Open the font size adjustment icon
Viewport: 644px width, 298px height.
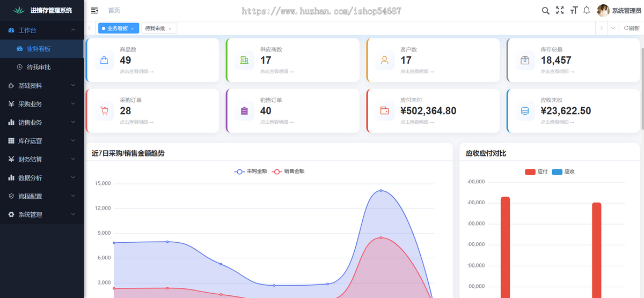point(574,10)
